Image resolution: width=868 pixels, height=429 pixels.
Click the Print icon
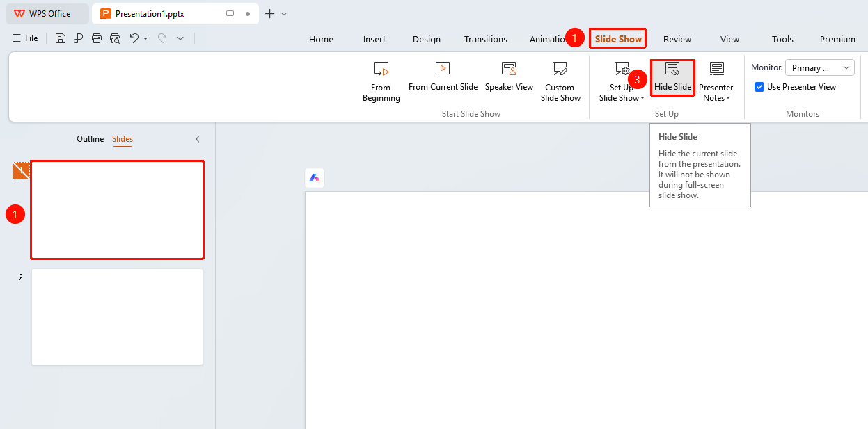tap(97, 38)
